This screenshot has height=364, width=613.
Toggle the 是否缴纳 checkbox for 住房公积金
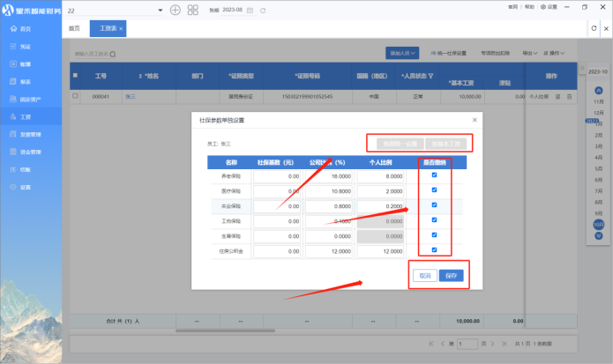tap(432, 250)
